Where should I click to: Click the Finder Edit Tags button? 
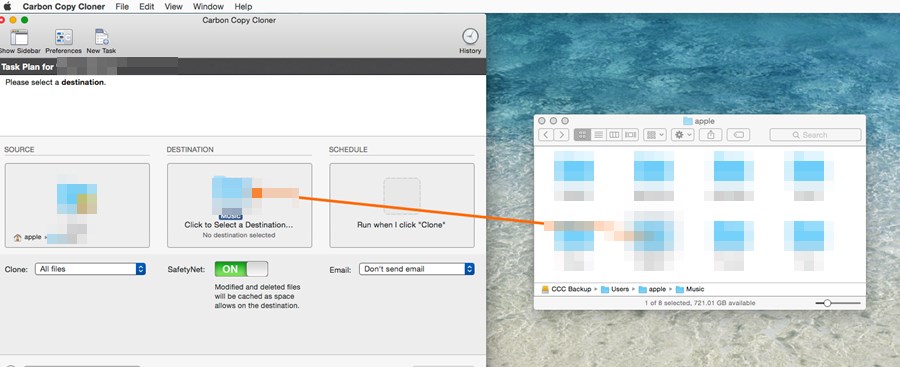coord(739,134)
